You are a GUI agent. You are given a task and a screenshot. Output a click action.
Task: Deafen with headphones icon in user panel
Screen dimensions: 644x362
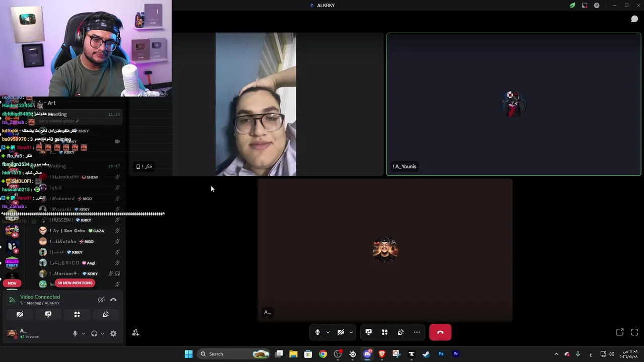94,333
